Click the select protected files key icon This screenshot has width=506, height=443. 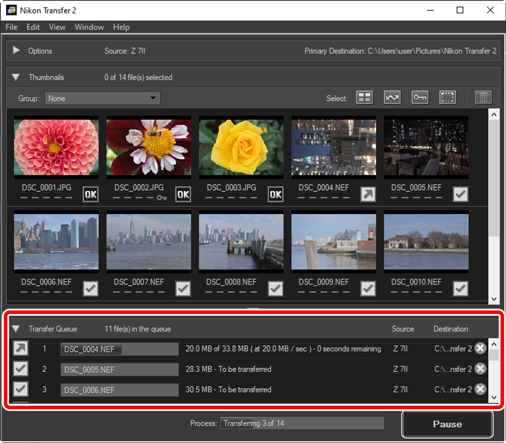pos(420,98)
